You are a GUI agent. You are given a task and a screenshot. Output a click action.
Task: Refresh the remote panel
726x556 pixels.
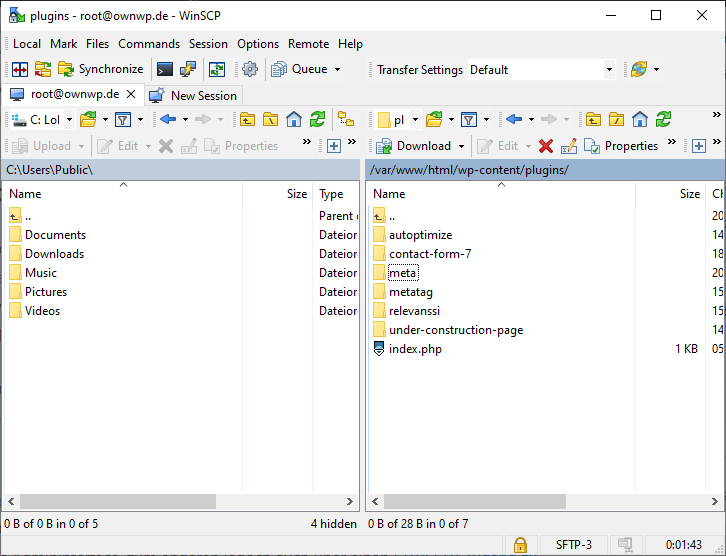pyautogui.click(x=663, y=119)
